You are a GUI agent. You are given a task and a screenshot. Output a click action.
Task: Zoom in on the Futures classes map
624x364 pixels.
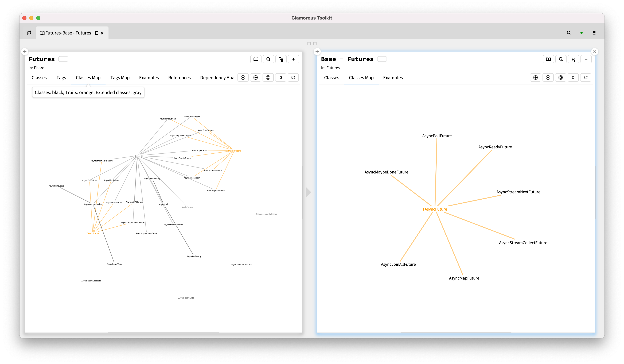[243, 77]
